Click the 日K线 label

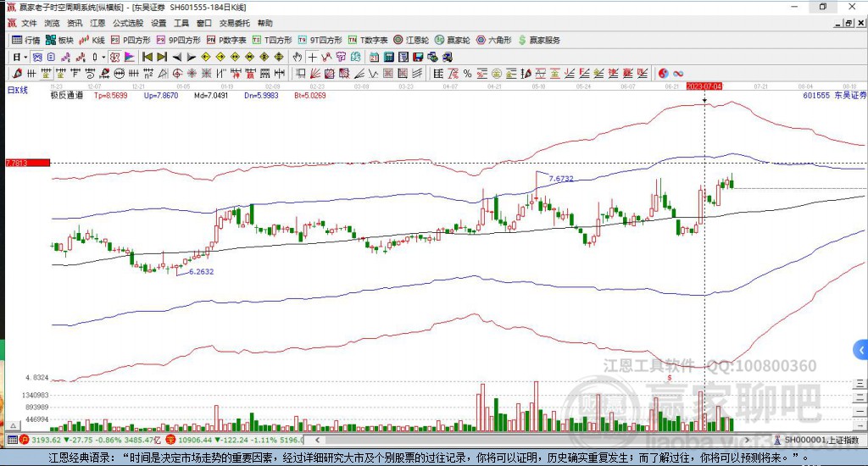point(17,90)
